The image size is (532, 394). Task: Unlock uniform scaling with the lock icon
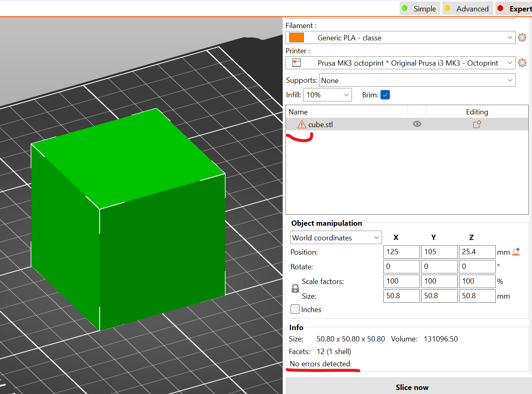pos(295,288)
